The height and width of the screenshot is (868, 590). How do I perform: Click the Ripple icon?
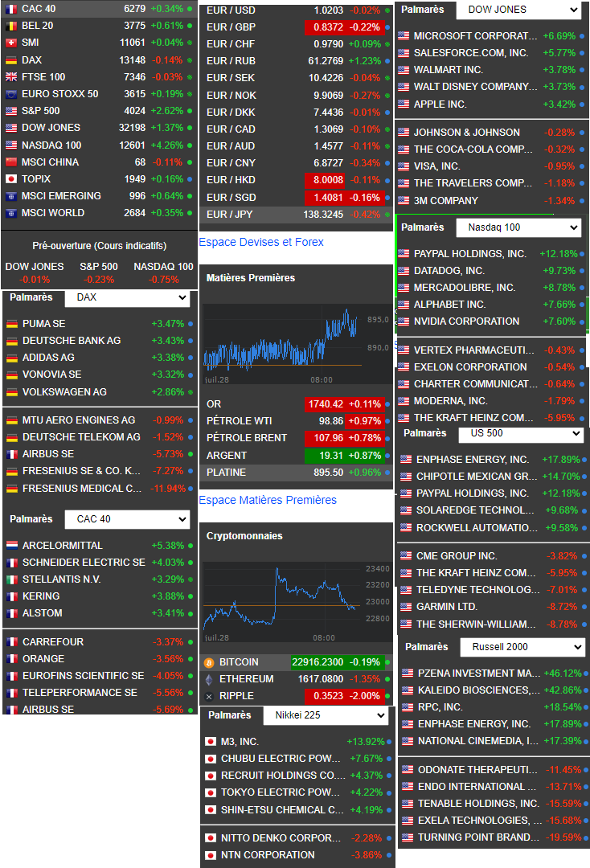pos(209,696)
